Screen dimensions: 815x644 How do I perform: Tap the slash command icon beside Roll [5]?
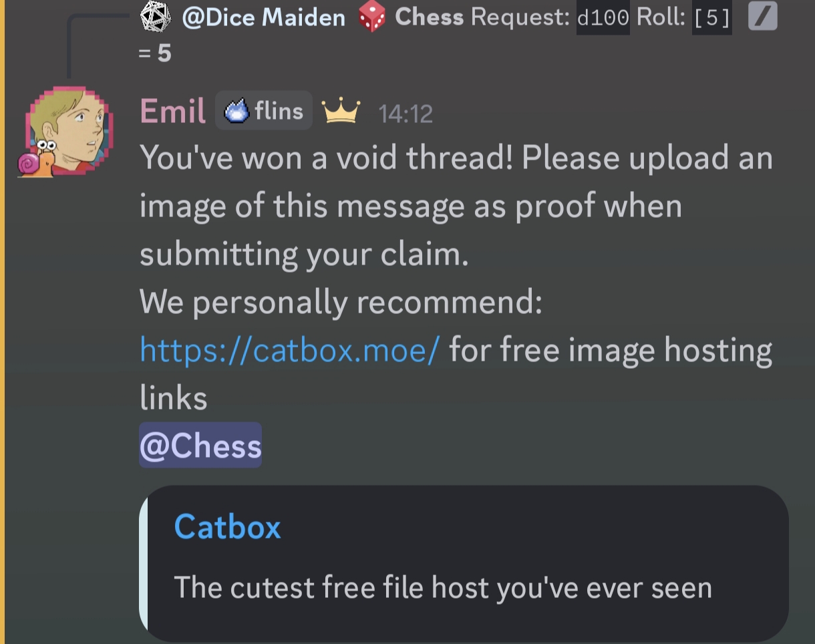tap(763, 17)
